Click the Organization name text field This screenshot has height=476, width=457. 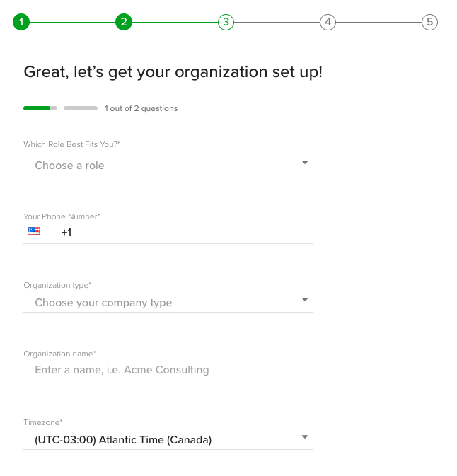(168, 370)
